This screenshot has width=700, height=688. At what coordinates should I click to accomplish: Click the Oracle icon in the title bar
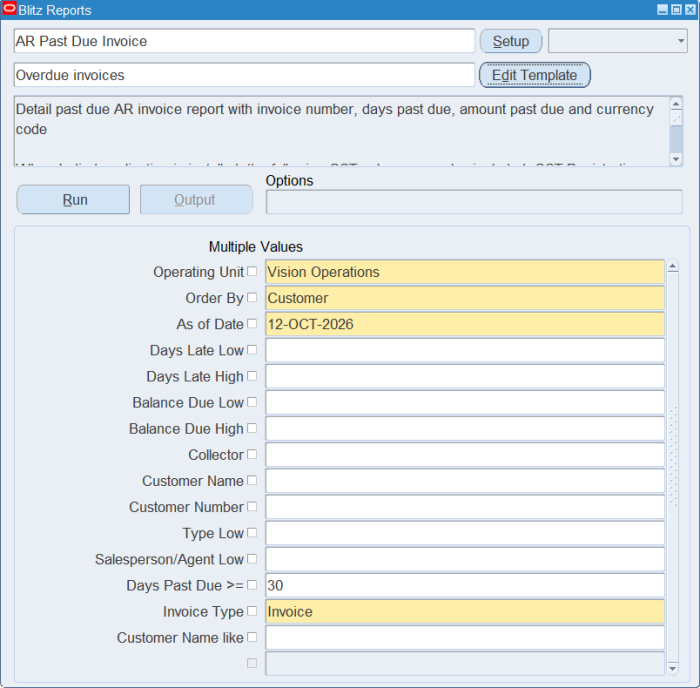pyautogui.click(x=9, y=8)
